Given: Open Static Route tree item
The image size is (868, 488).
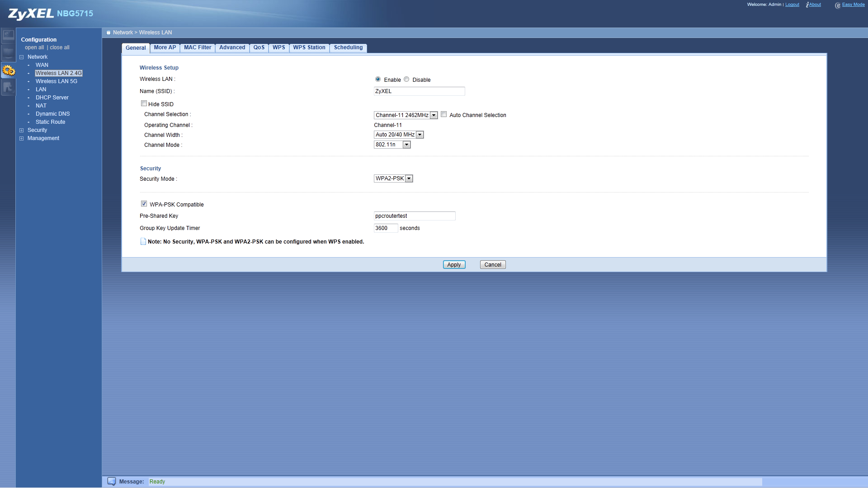Looking at the screenshot, I should 51,122.
